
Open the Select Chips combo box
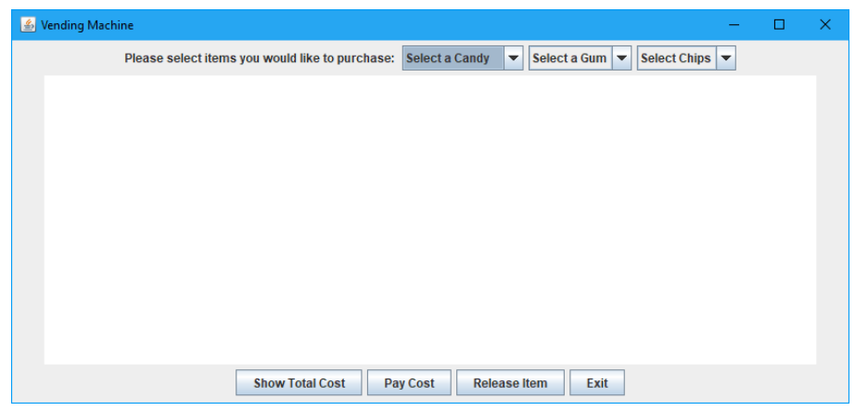[x=686, y=58]
